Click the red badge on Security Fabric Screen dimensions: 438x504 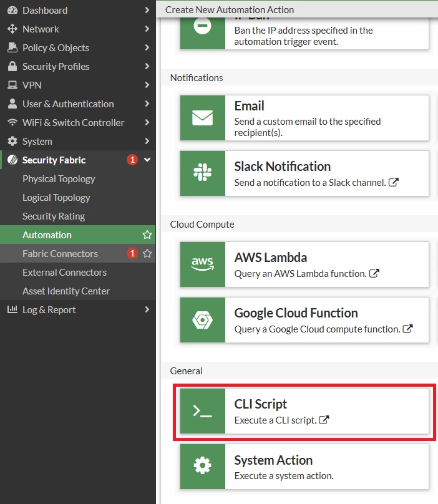click(x=132, y=160)
